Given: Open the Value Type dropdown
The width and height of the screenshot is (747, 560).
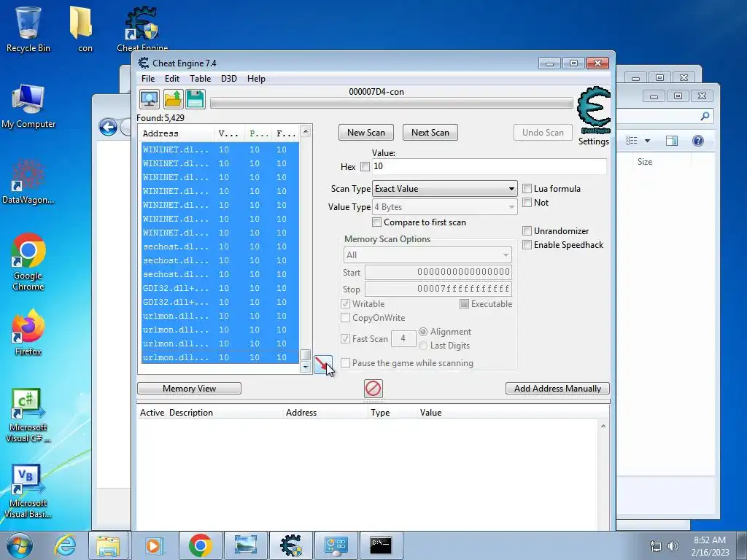Looking at the screenshot, I should [x=444, y=207].
